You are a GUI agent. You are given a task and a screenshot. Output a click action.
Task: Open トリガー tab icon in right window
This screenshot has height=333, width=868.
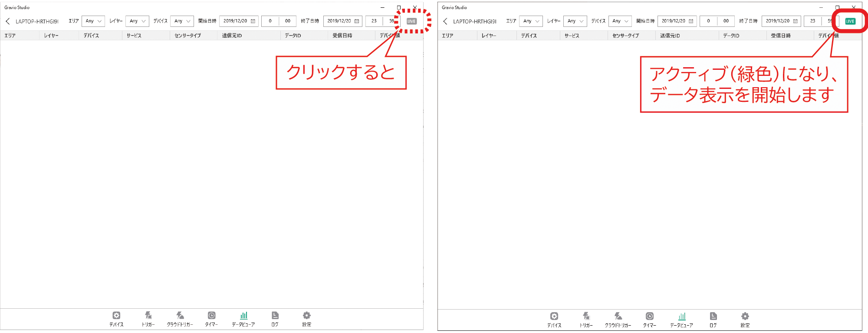(586, 316)
